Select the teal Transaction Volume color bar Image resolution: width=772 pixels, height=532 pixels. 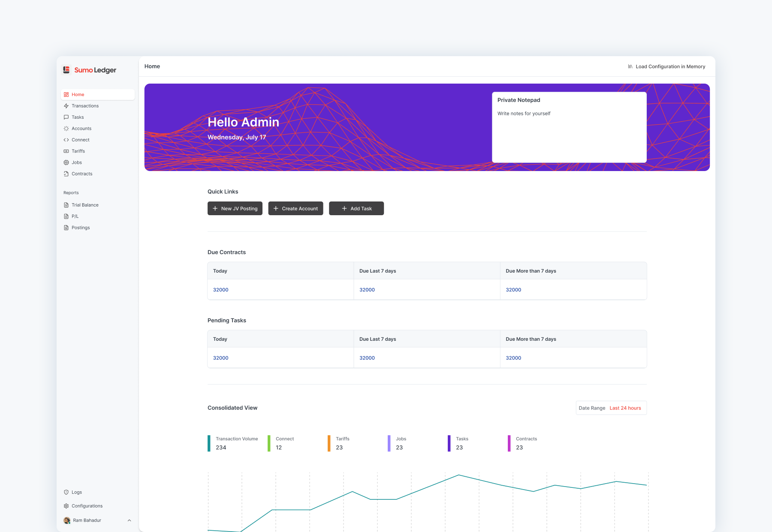[209, 443]
